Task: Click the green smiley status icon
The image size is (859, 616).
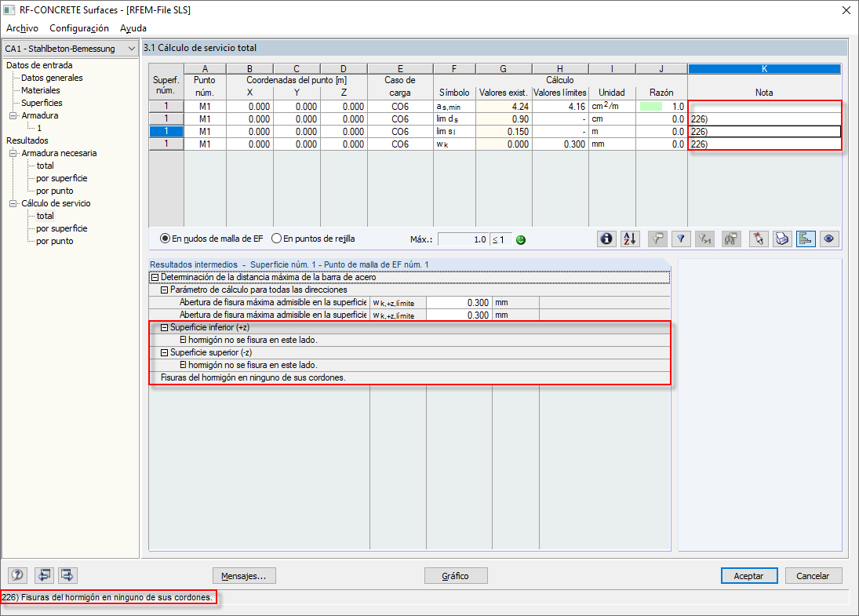Action: [x=521, y=239]
